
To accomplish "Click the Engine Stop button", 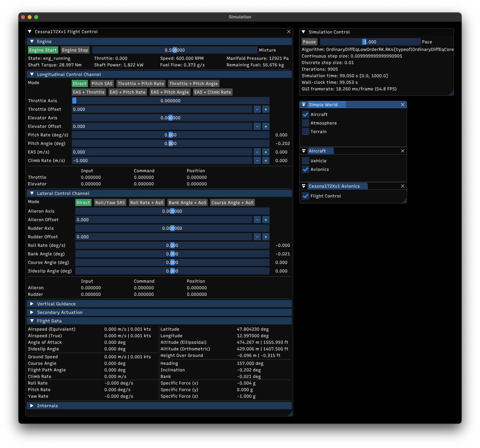I will click(75, 50).
